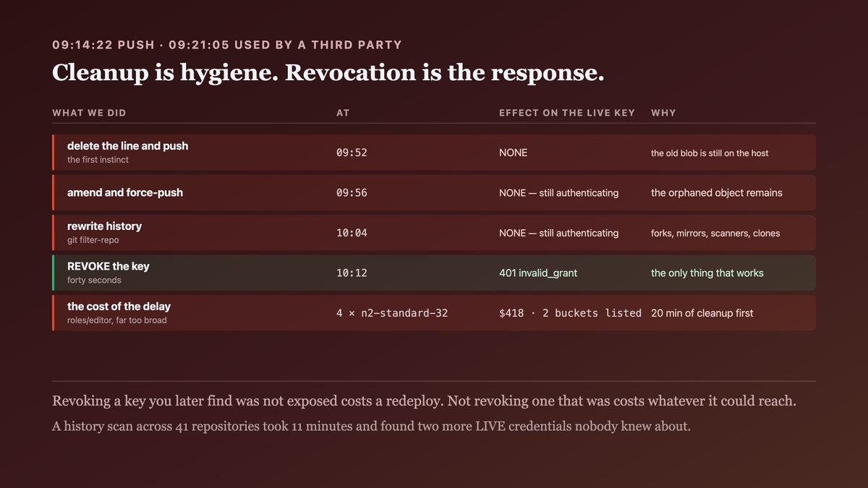The width and height of the screenshot is (868, 488).
Task: Click 'the only thing that works'
Action: tap(707, 273)
